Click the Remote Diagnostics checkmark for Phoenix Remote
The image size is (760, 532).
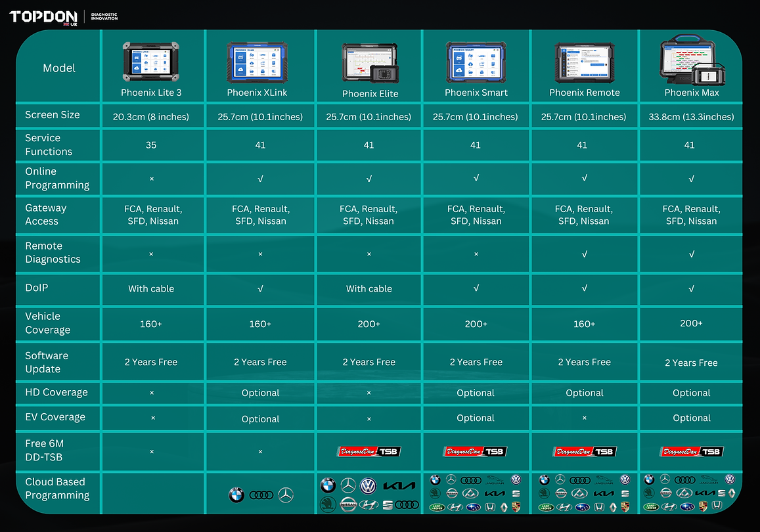[585, 254]
